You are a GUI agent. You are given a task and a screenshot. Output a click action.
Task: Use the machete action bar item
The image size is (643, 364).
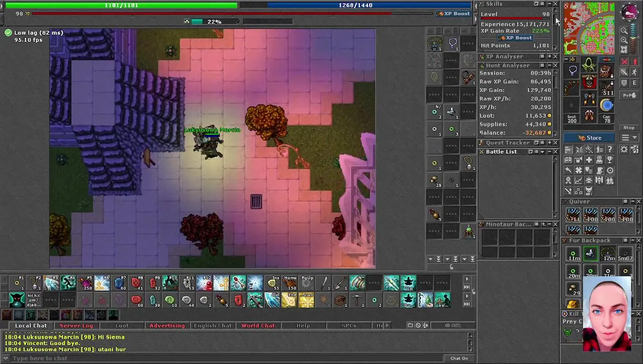(324, 283)
